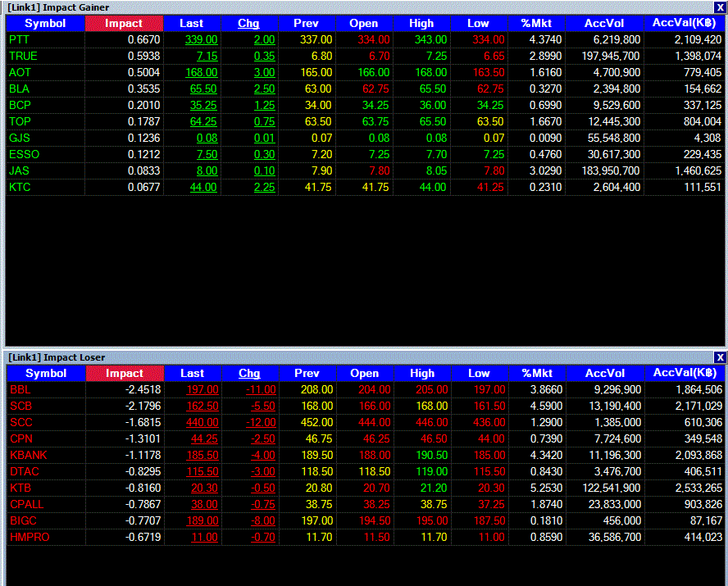This screenshot has height=586, width=728.
Task: Click Chg column header in Impact Loser
Action: [250, 374]
